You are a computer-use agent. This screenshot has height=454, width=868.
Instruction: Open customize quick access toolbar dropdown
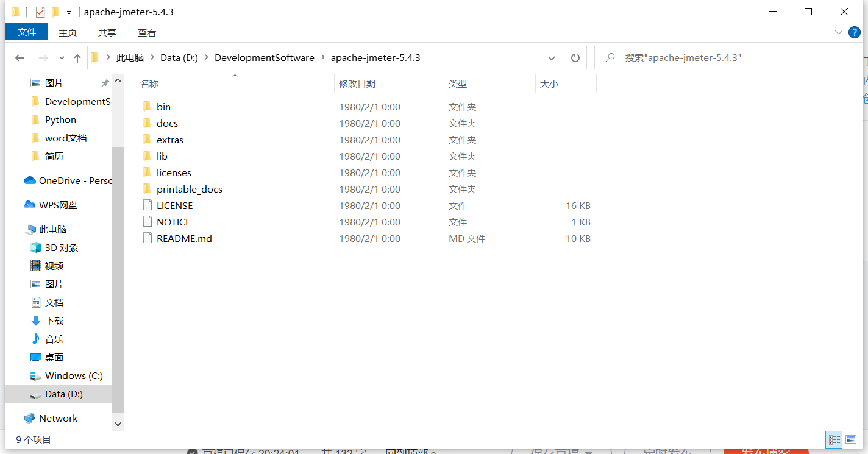(69, 12)
